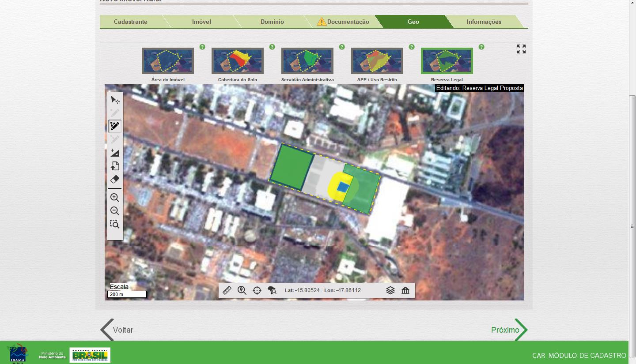This screenshot has height=364, width=636.
Task: Open help for APP / Uso Restrito
Action: [x=412, y=47]
